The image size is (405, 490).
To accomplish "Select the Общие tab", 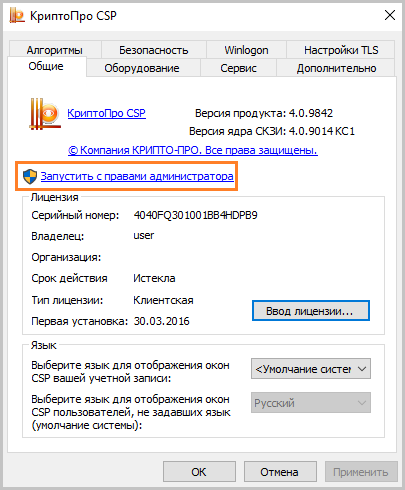I will 46,66.
